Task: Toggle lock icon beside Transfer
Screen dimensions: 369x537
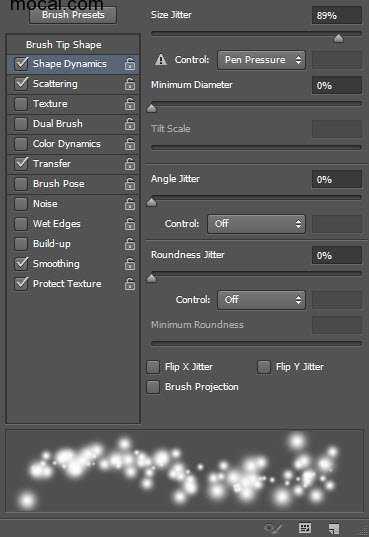Action: (130, 164)
